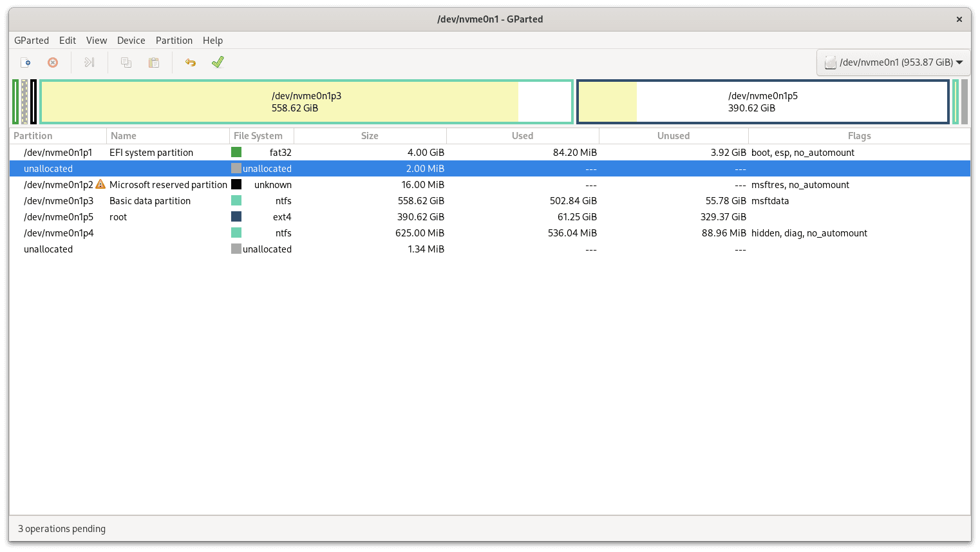Click the warning icon beside Microsoft reserved partition
The width and height of the screenshot is (980, 552).
click(x=100, y=184)
